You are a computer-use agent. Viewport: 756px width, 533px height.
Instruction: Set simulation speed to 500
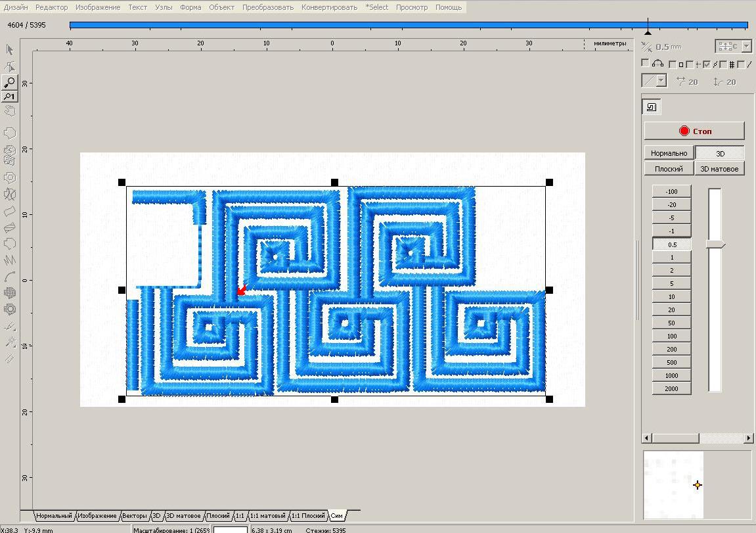pos(672,362)
